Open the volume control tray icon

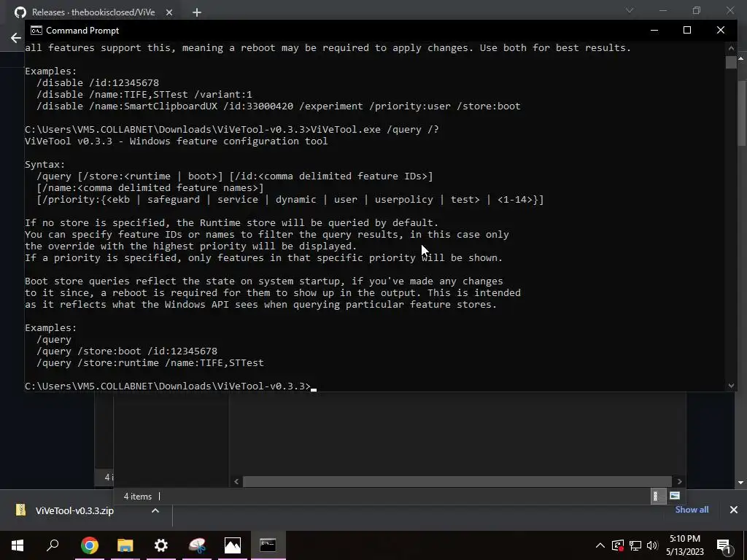pos(652,545)
